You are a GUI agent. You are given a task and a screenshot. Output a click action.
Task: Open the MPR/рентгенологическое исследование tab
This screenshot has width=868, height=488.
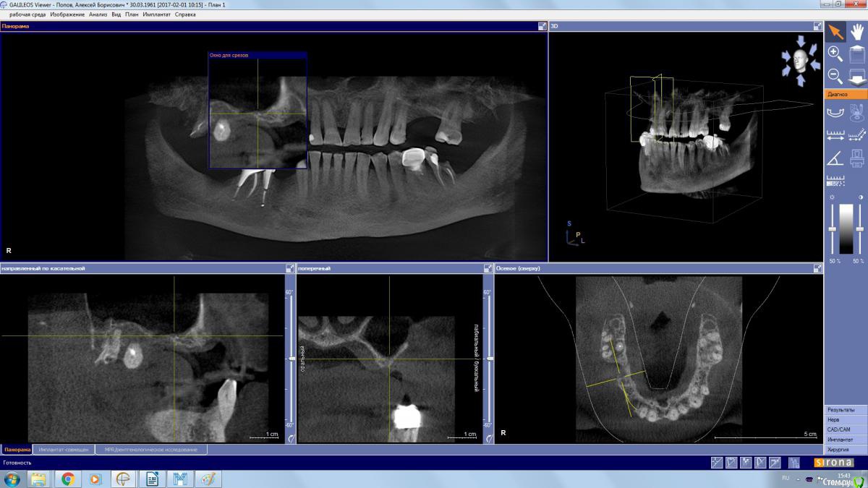(x=150, y=450)
